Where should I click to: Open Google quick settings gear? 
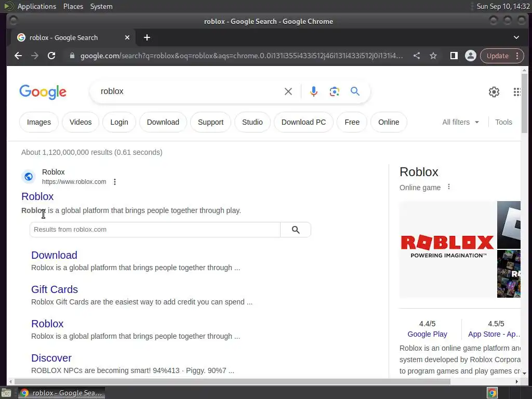494,91
